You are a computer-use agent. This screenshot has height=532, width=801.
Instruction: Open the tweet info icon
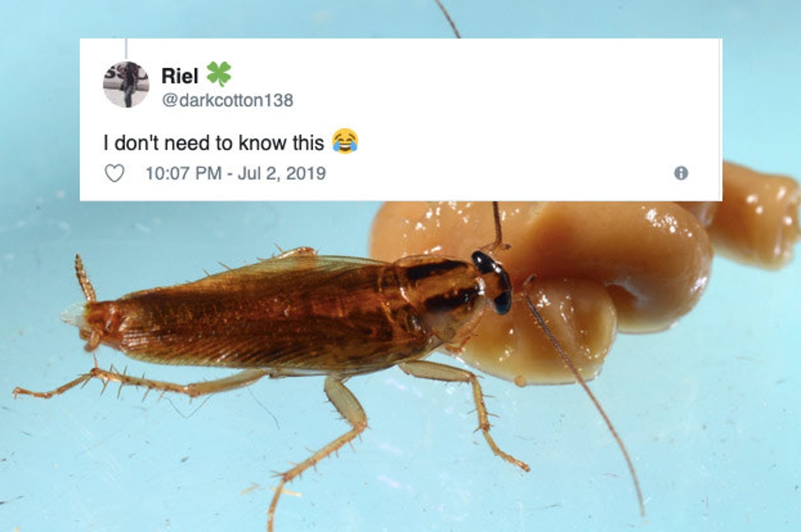click(x=681, y=173)
